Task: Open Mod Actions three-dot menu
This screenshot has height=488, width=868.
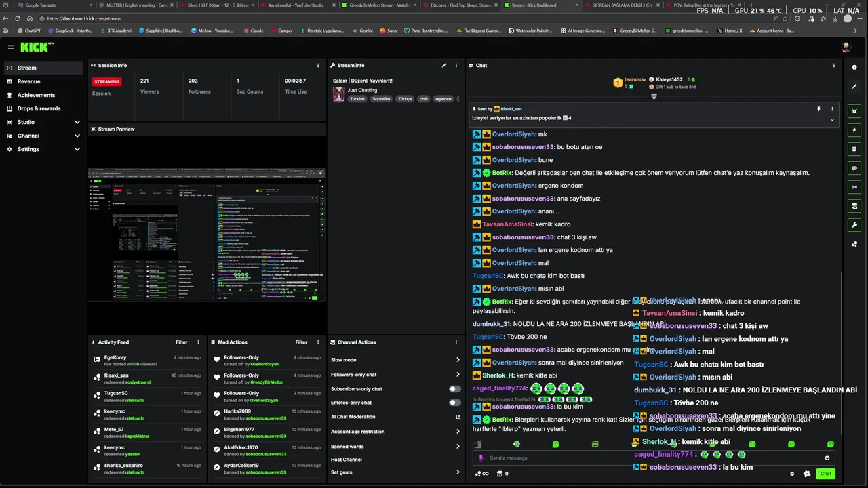Action: point(317,342)
